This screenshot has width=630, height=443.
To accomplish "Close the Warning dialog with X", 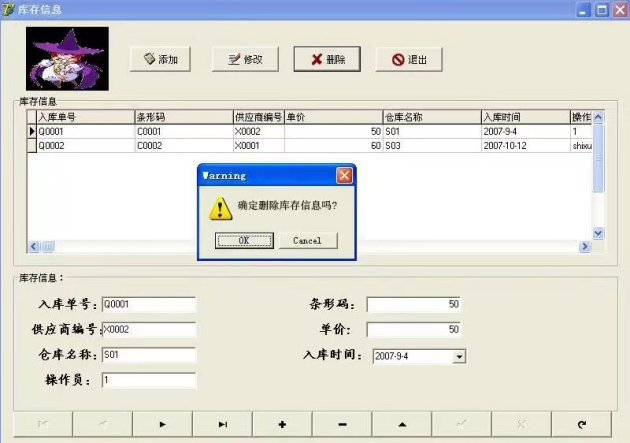I will click(344, 176).
